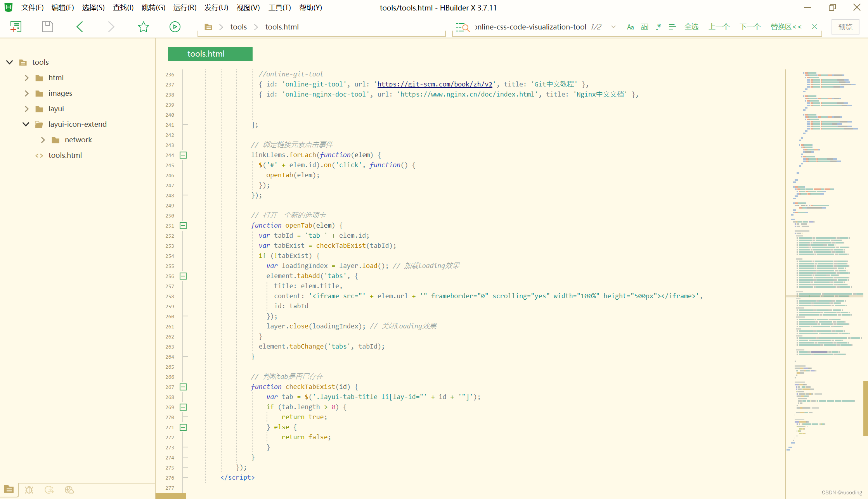Toggle case-sensitive Aa search option
This screenshot has width=868, height=499.
pyautogui.click(x=630, y=27)
